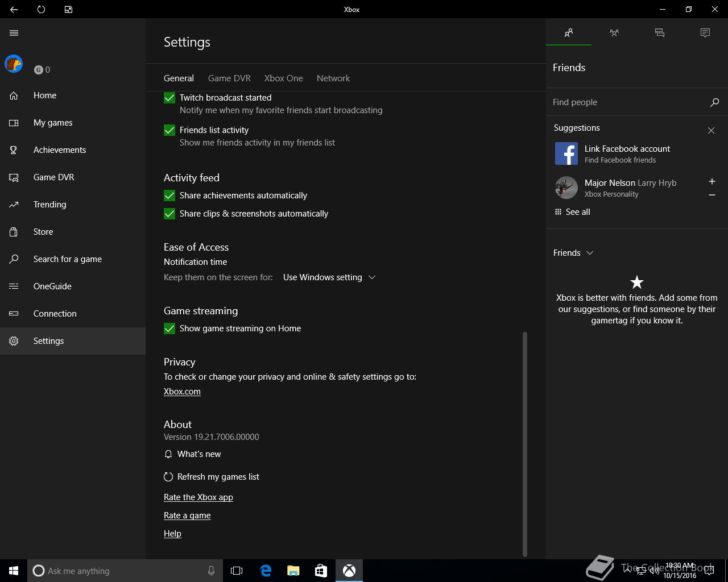
Task: Open Major Nelson's avatar
Action: (x=566, y=188)
